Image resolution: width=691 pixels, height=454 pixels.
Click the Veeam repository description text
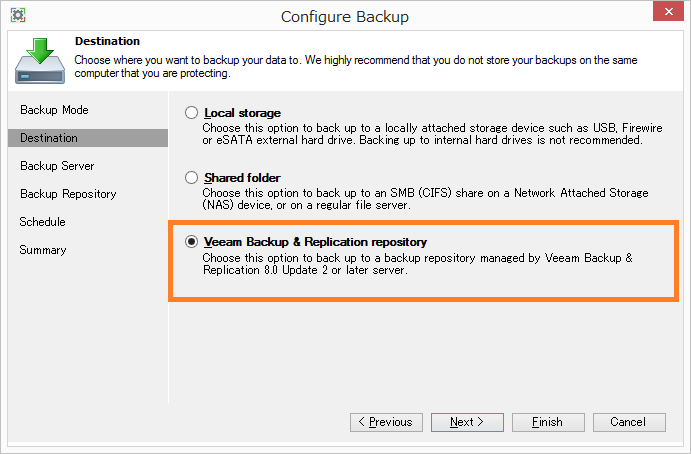pos(417,264)
